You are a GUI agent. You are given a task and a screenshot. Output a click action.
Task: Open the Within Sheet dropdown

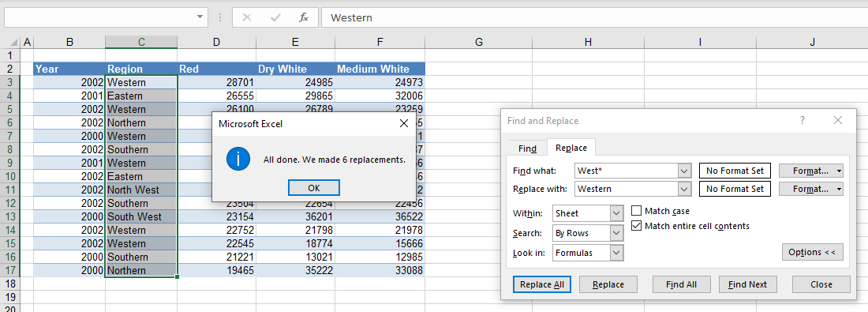[617, 213]
